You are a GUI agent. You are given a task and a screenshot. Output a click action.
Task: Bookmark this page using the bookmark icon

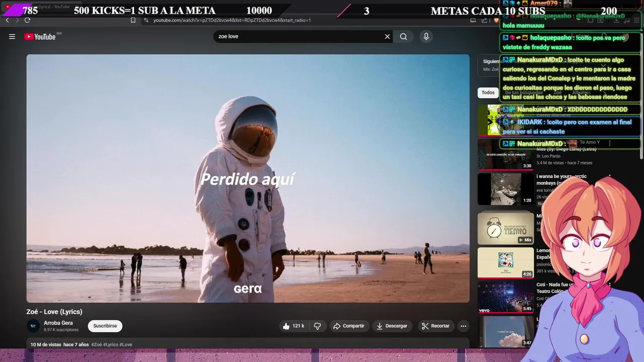[x=133, y=20]
